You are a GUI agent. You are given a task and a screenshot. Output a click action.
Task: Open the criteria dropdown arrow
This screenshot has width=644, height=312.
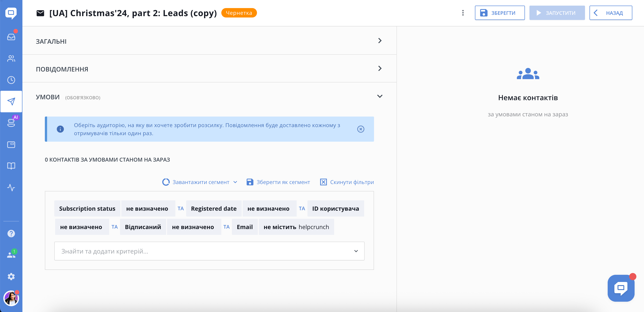tap(356, 251)
